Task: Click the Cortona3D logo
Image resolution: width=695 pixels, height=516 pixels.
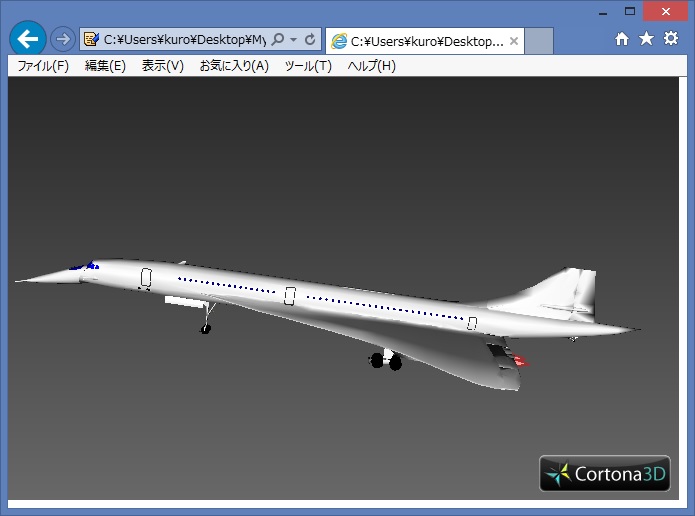Action: (x=604, y=474)
